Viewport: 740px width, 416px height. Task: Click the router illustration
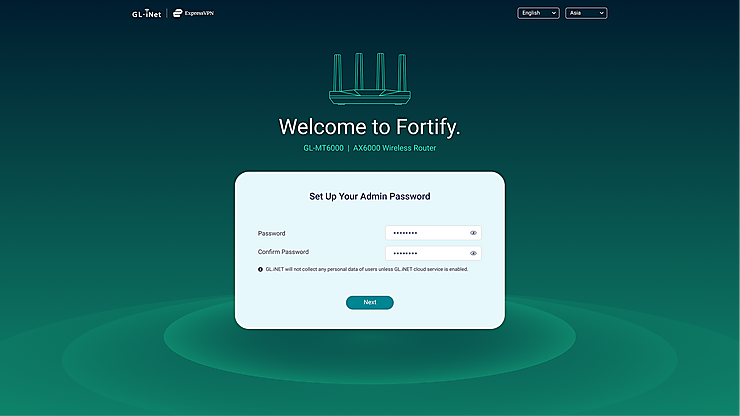coord(370,78)
